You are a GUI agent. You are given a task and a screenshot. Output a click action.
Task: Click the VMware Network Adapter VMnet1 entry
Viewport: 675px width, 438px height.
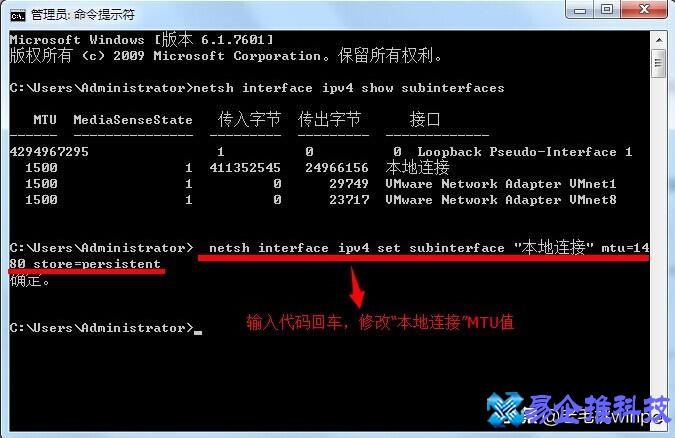(x=501, y=184)
